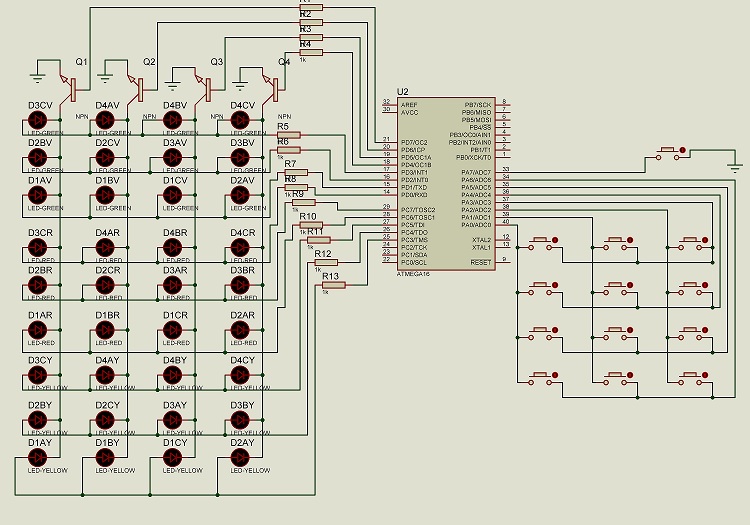750x525 pixels.
Task: Click the ATMEGA16 part name text
Action: pos(414,274)
